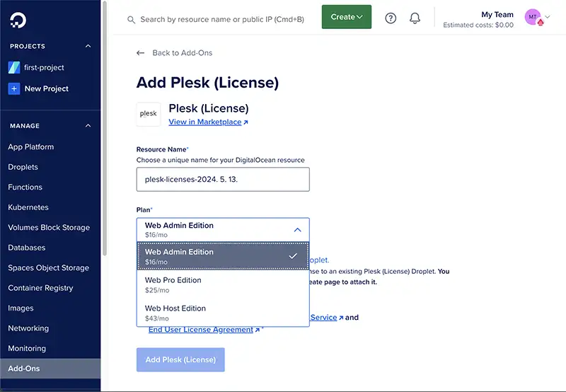Click the sidebar scrollbar

pos(105,128)
